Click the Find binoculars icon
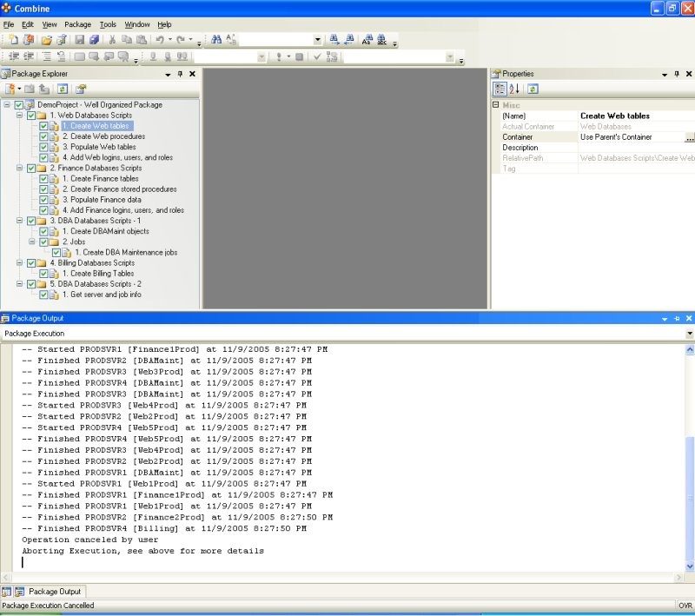695x616 pixels. click(216, 40)
